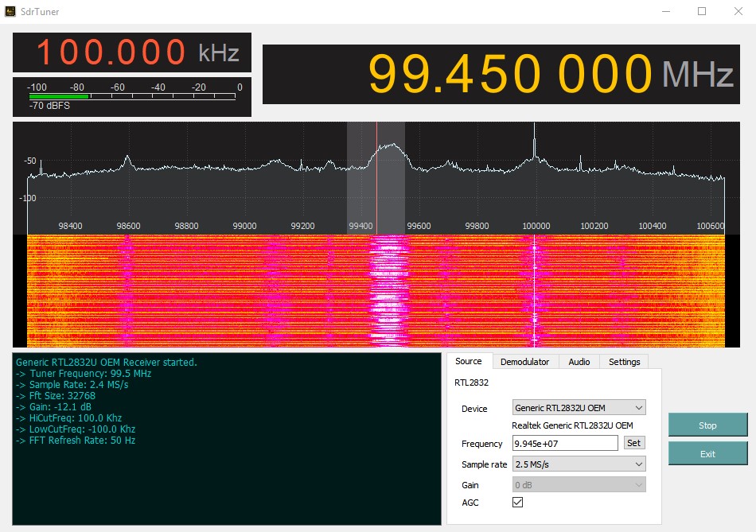Click the 100400 label on frequency axis
Screen dimensions: 756x532
point(652,226)
